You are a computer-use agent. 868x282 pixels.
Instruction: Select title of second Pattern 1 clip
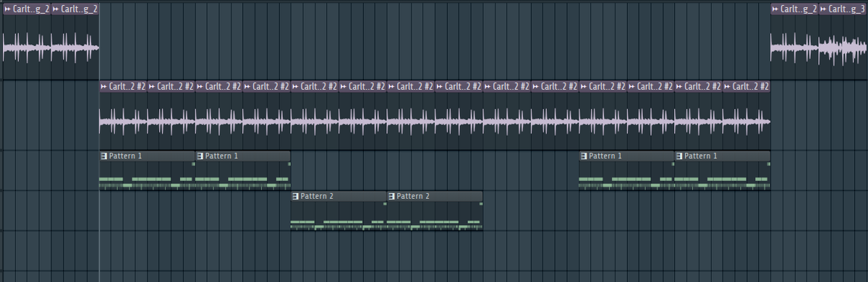point(221,155)
